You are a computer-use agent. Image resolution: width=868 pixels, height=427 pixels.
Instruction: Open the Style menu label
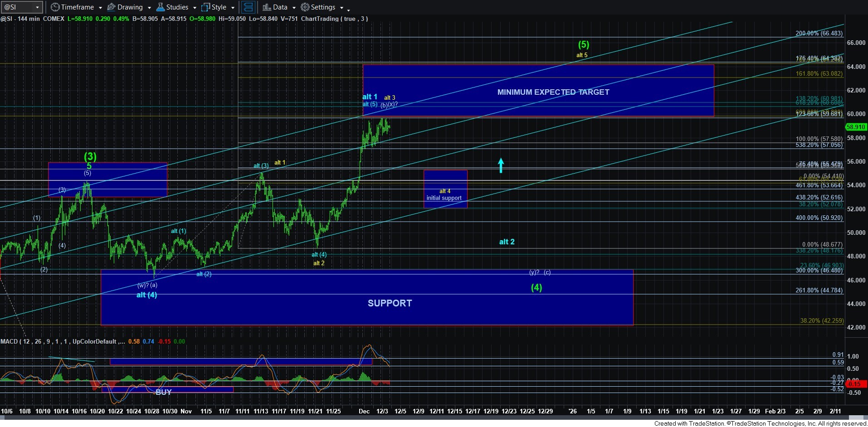(x=219, y=7)
